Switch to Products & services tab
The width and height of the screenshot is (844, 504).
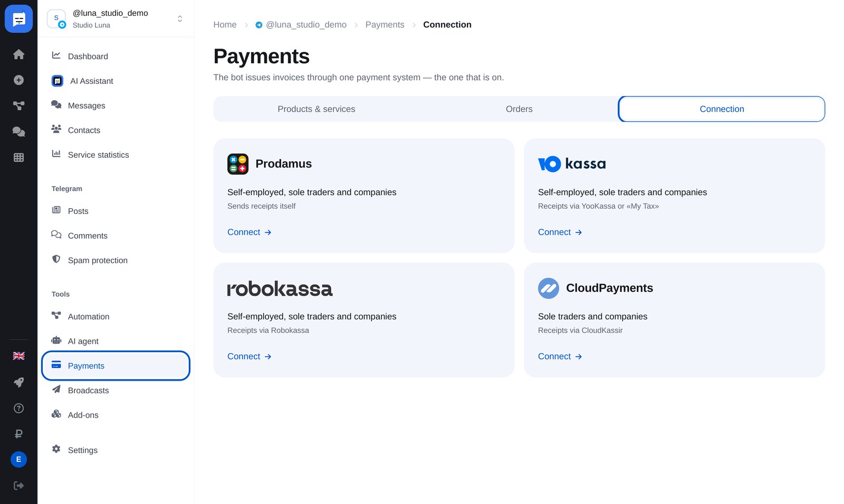coord(316,109)
